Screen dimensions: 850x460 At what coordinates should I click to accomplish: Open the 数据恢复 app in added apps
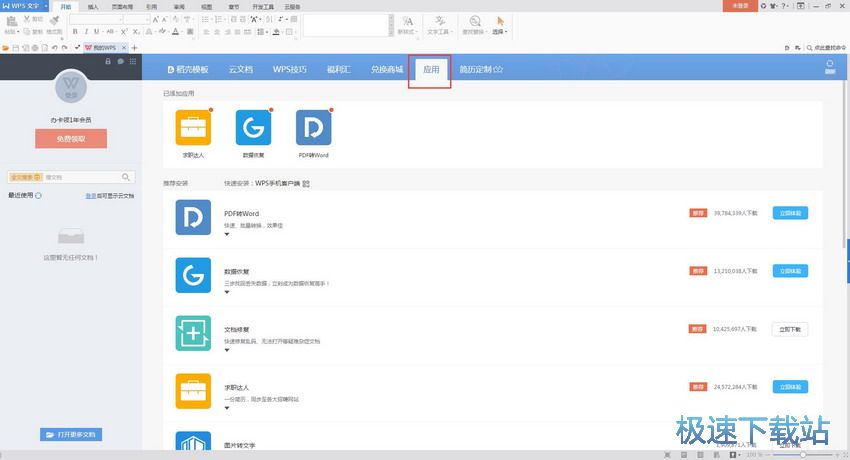tap(253, 128)
